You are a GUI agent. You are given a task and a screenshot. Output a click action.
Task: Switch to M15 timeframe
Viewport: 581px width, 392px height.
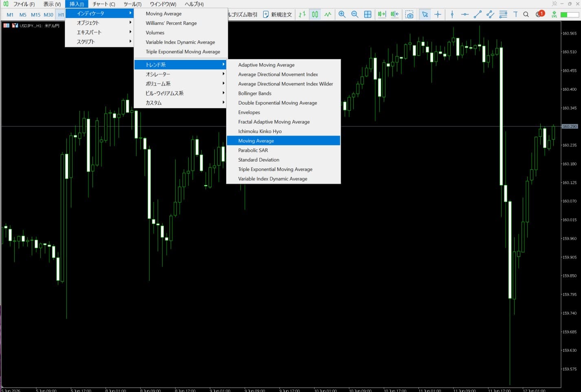tap(35, 15)
